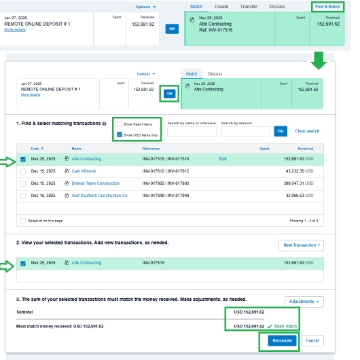Click Split link on Alta Contracting row

click(222, 159)
